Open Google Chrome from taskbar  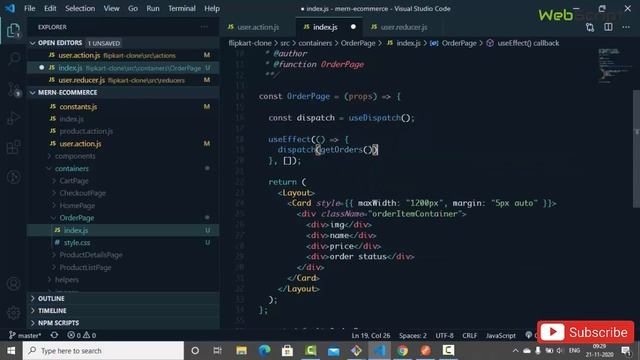pyautogui.click(x=402, y=351)
